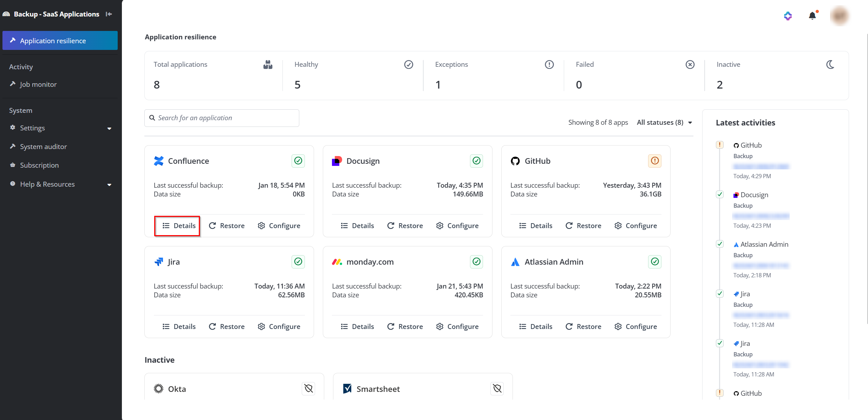This screenshot has width=868, height=420.
Task: Collapse the sidebar with the arrow icon
Action: tap(109, 14)
